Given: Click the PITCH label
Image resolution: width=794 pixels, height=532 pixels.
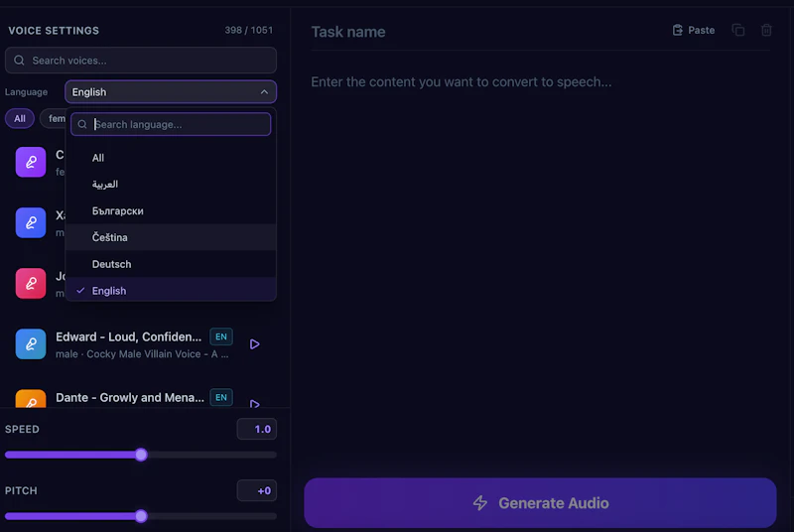Looking at the screenshot, I should (21, 490).
